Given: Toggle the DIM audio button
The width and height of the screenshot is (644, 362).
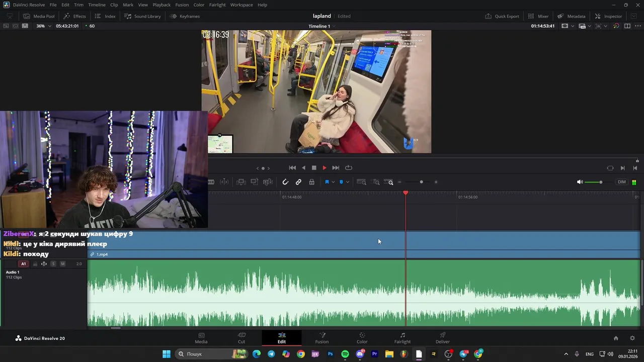Looking at the screenshot, I should [x=622, y=182].
